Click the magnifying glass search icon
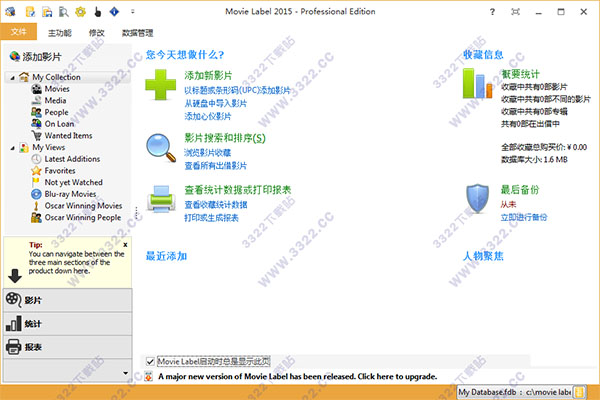The width and height of the screenshot is (600, 400). point(161,147)
